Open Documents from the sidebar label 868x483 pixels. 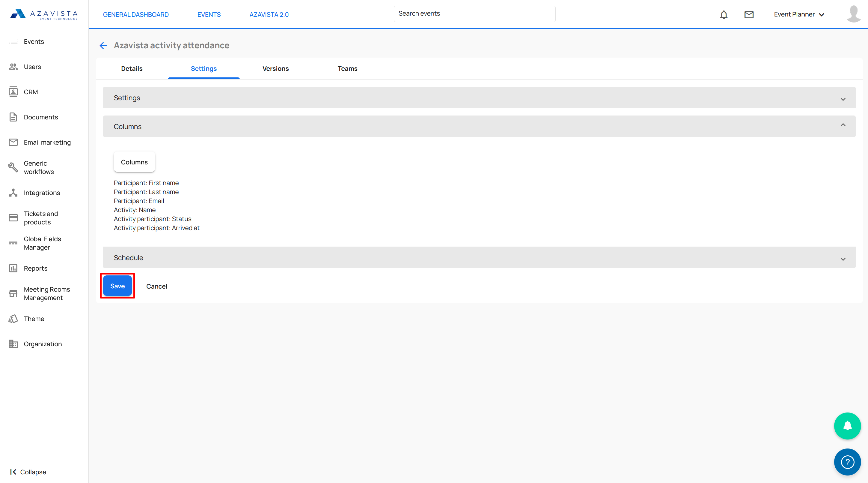(41, 117)
